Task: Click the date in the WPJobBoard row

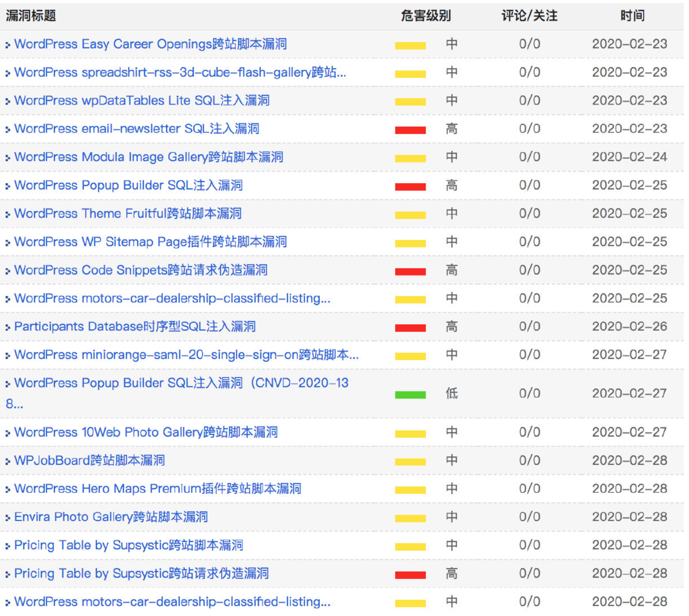Action: click(629, 460)
